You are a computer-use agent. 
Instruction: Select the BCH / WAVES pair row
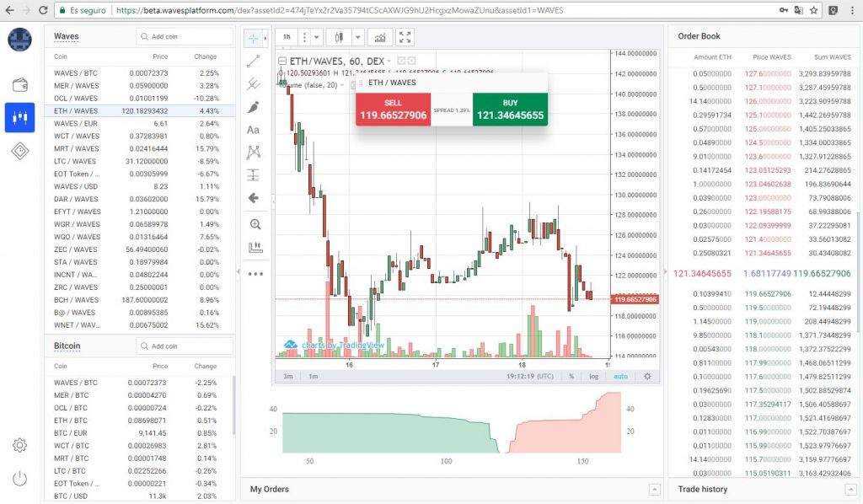pyautogui.click(x=140, y=300)
